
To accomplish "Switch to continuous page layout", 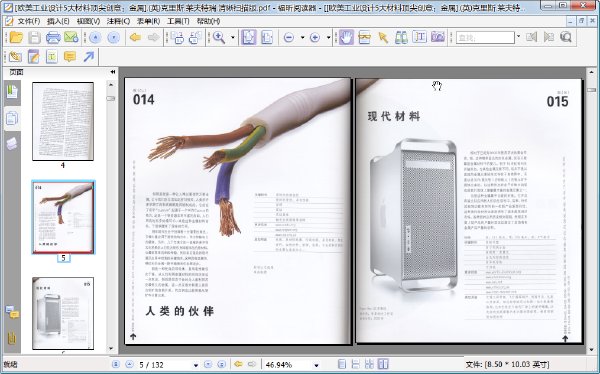I will pos(355,364).
